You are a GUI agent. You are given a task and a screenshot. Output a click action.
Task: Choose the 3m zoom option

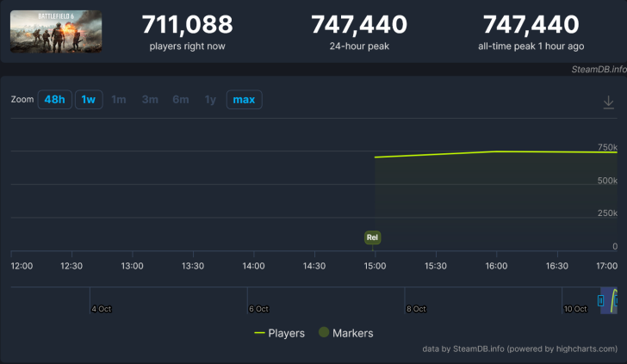point(150,100)
